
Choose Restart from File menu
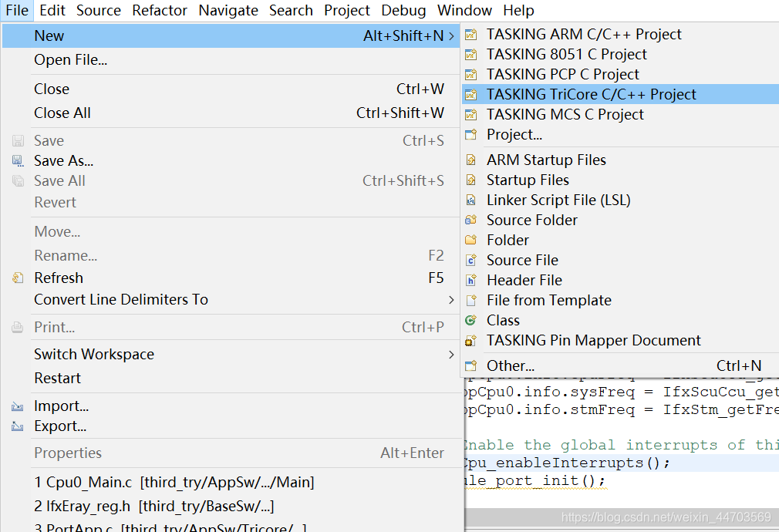[x=231, y=378]
